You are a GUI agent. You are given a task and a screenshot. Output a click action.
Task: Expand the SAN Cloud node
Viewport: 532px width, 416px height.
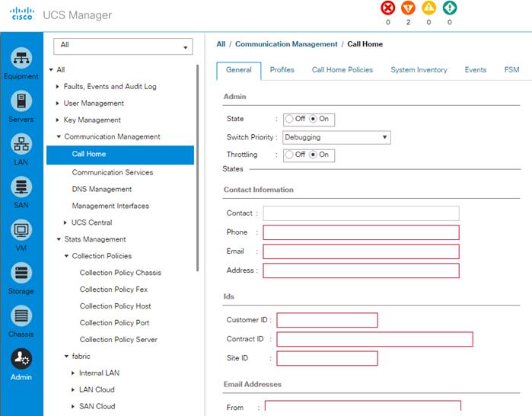tap(72, 406)
